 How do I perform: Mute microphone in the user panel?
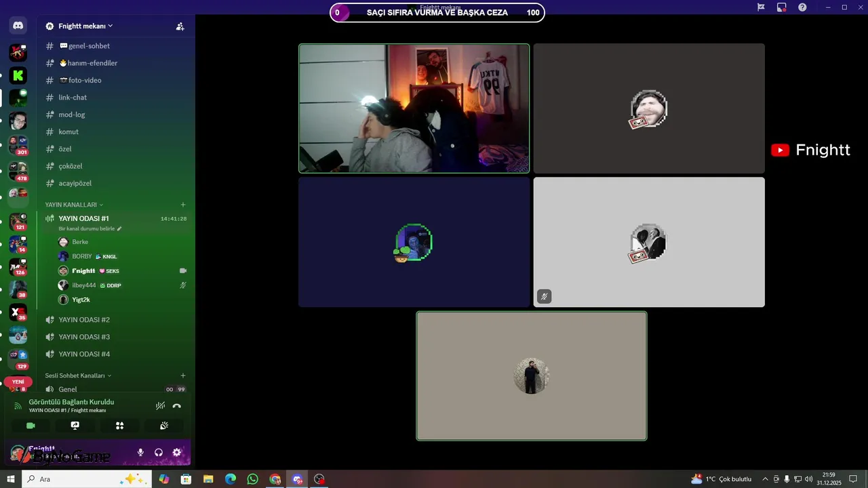tap(140, 453)
